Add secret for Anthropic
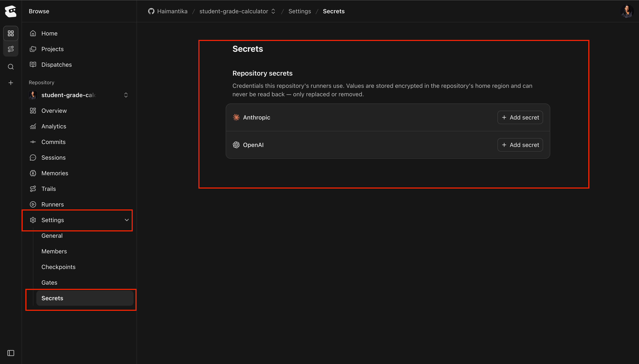639x364 pixels. pos(520,117)
